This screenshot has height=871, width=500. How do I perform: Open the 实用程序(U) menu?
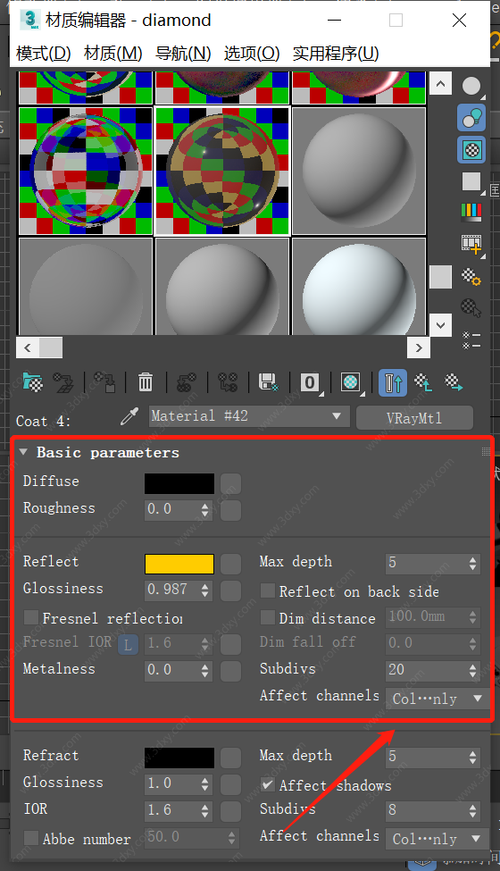[x=336, y=53]
